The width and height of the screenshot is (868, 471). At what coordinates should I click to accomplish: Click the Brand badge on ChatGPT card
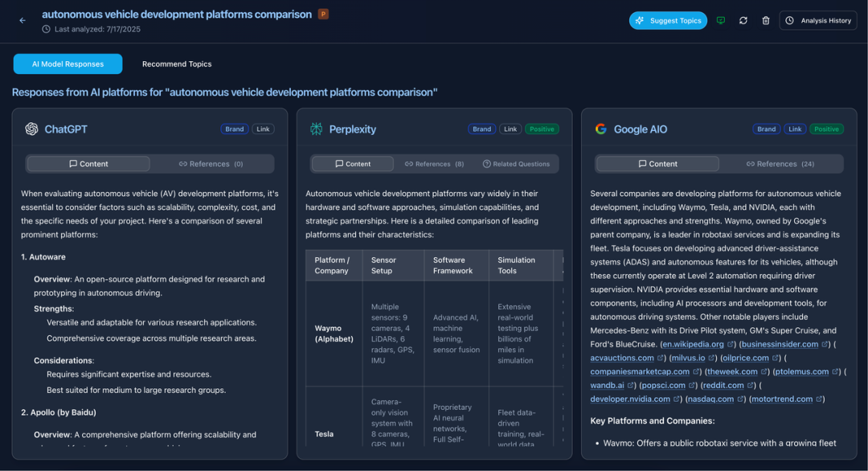click(x=234, y=129)
